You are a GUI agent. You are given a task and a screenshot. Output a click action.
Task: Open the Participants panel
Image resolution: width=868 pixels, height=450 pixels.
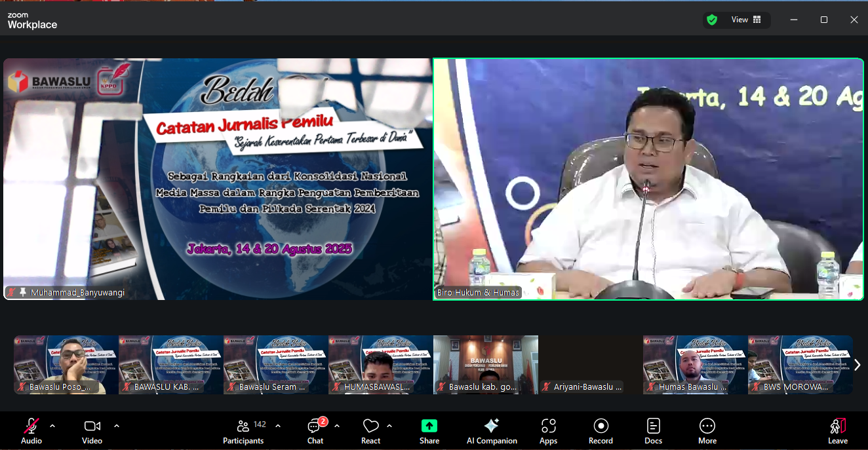pos(243,430)
